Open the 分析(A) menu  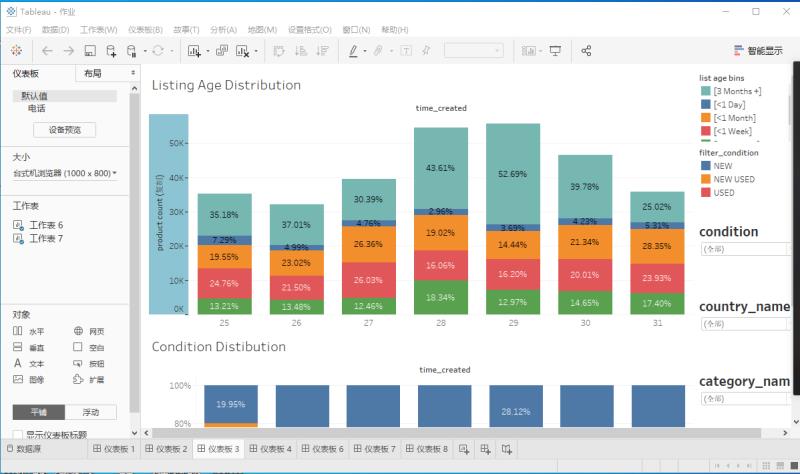[223, 30]
